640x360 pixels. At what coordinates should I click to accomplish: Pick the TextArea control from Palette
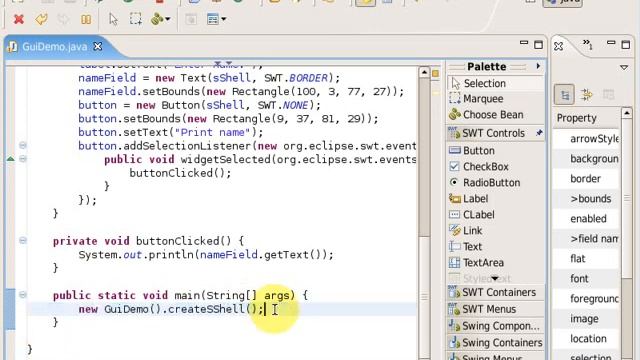click(x=496, y=262)
